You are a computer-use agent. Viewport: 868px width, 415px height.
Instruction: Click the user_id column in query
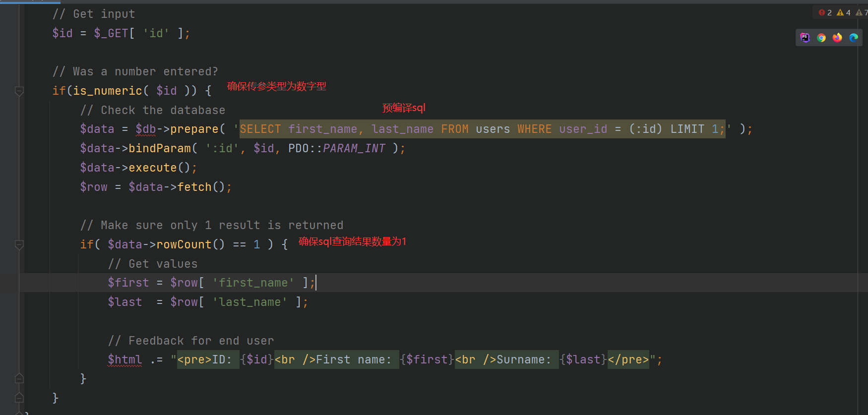(583, 129)
